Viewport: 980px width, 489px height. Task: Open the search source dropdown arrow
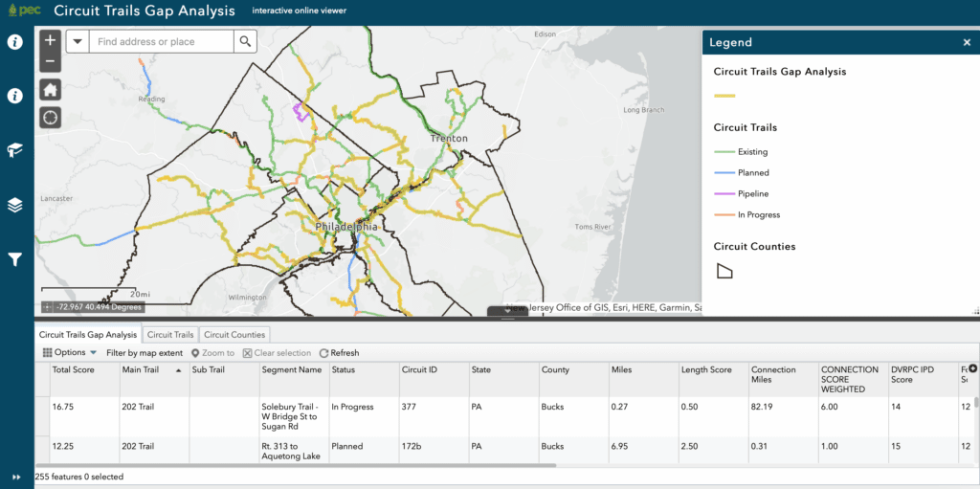[x=78, y=42]
